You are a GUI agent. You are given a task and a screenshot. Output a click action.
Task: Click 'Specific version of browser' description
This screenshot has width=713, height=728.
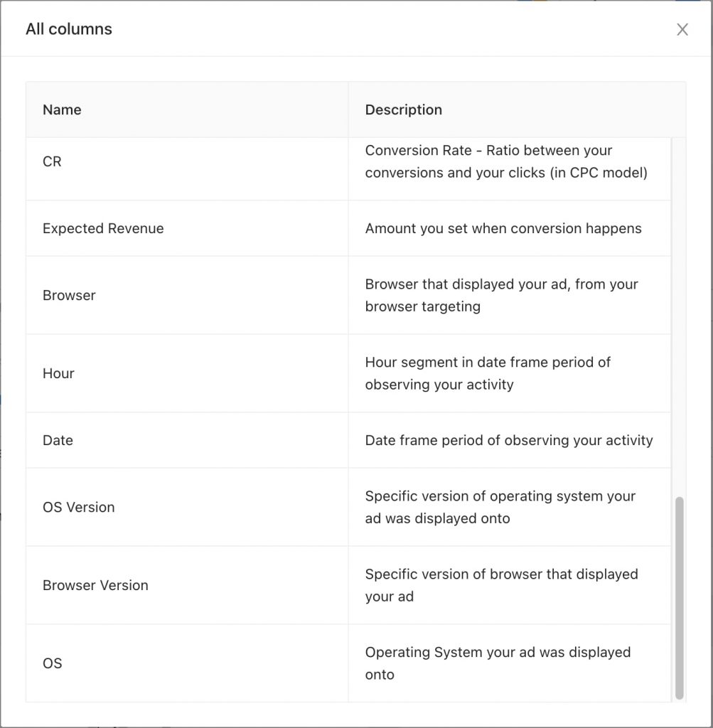point(501,585)
